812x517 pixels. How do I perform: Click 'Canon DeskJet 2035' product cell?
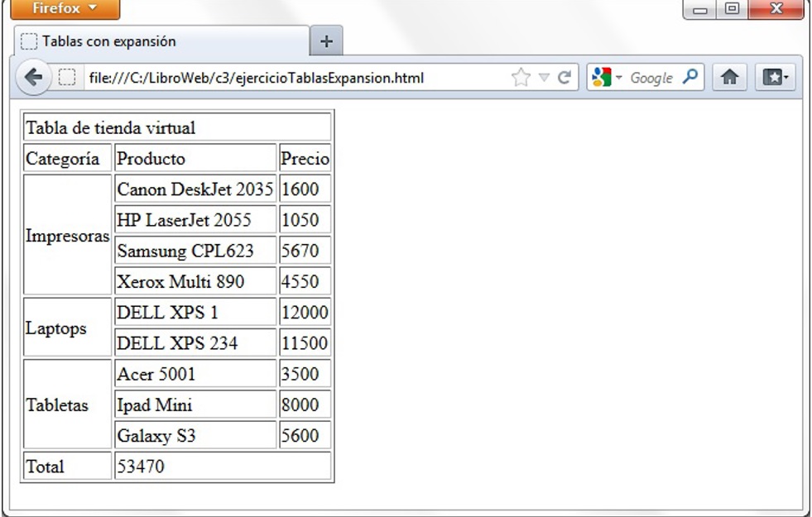tap(195, 189)
